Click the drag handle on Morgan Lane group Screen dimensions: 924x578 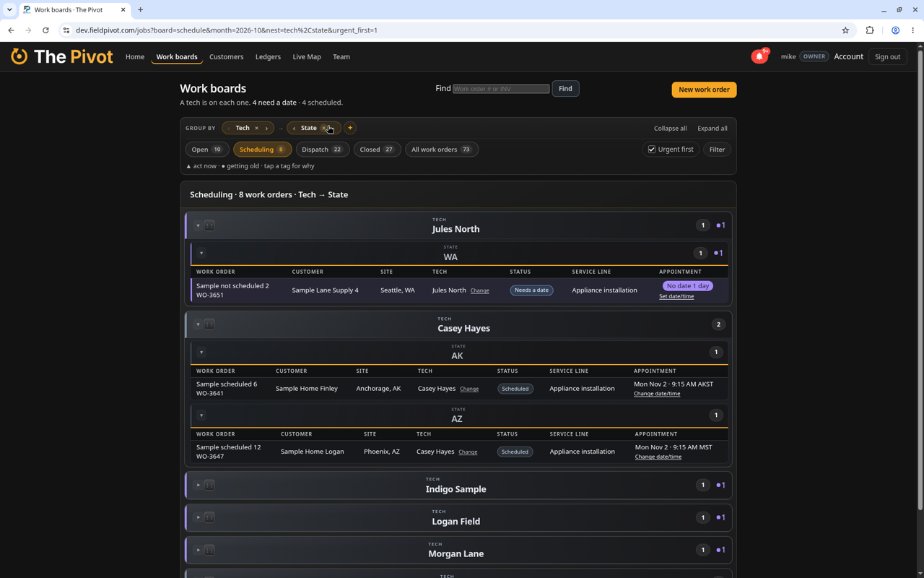pyautogui.click(x=209, y=550)
